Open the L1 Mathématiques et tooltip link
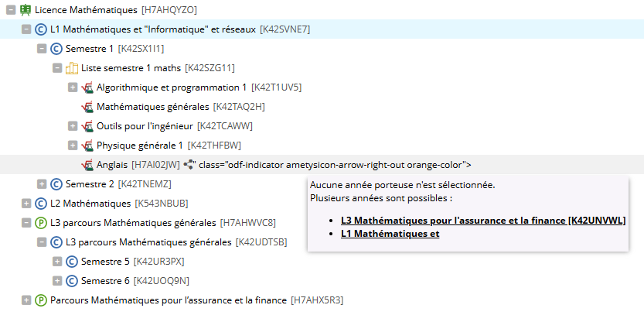Image resolution: width=644 pixels, height=322 pixels. 390,233
